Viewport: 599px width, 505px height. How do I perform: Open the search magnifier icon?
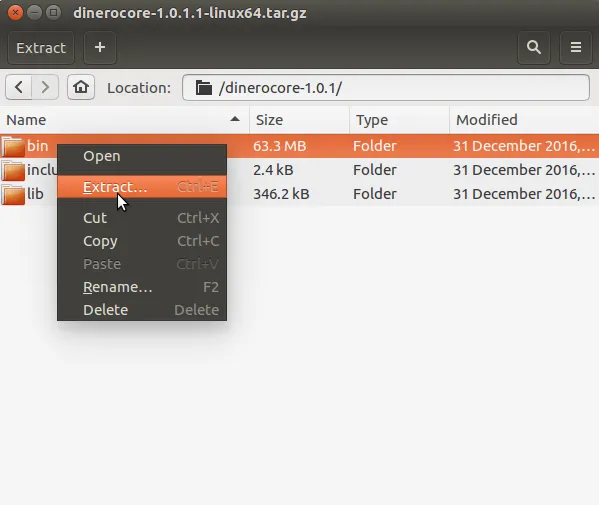click(x=534, y=48)
